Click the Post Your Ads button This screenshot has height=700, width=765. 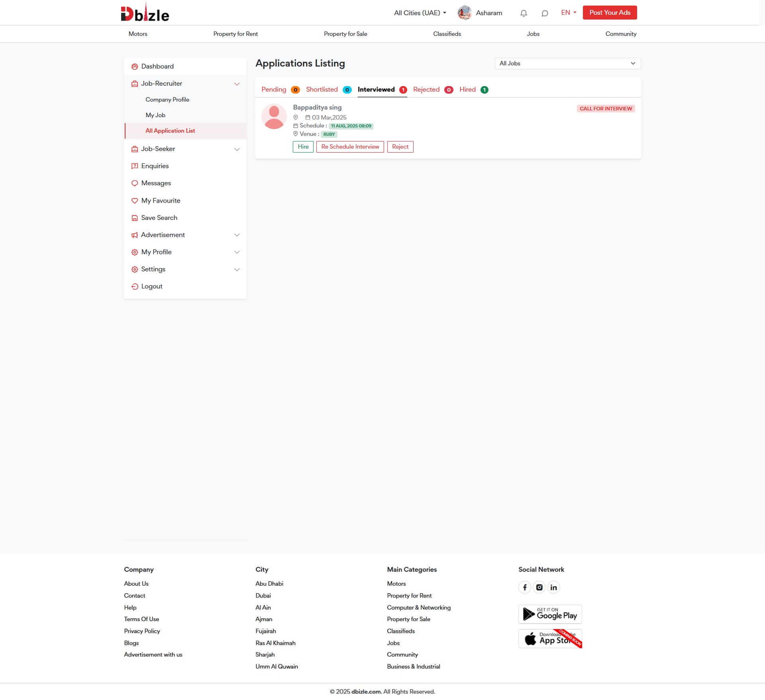click(610, 13)
